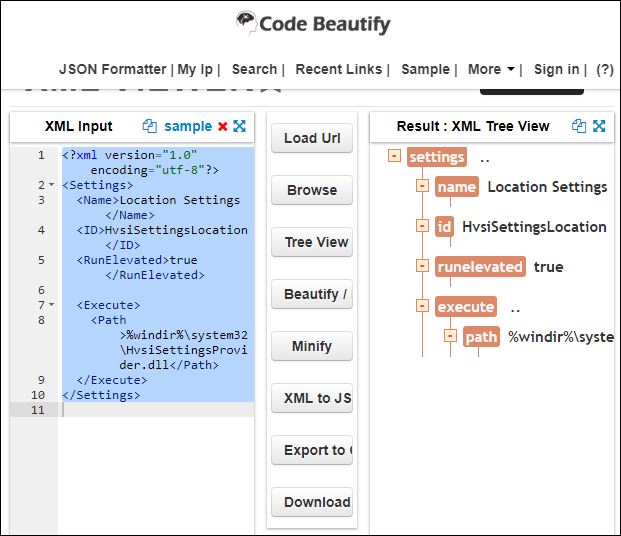The image size is (621, 536).
Task: Expand XML Input panel to fullscreen
Action: (240, 126)
